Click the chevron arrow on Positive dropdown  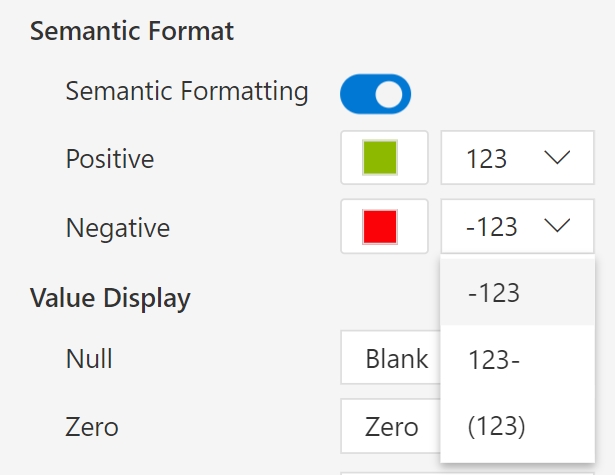[556, 158]
